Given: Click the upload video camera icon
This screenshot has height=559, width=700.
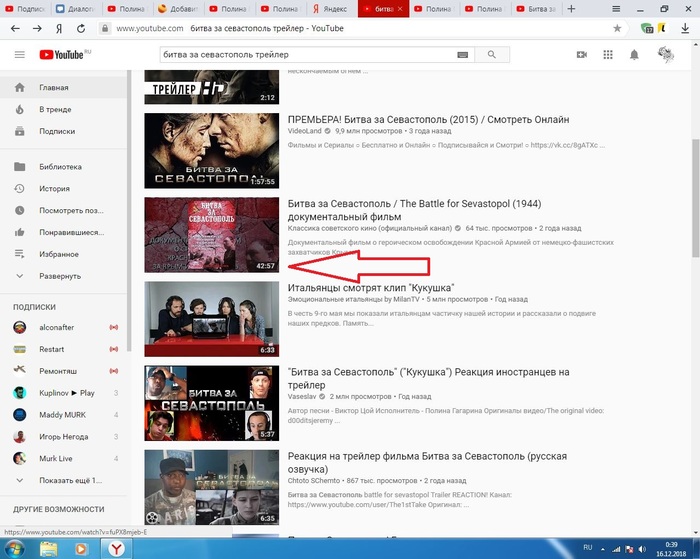Looking at the screenshot, I should click(x=581, y=55).
